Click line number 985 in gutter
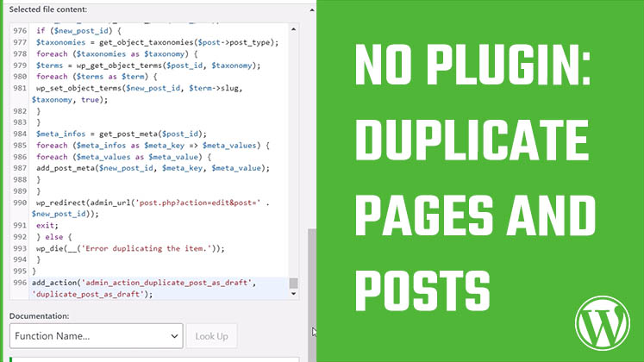 pyautogui.click(x=20, y=146)
